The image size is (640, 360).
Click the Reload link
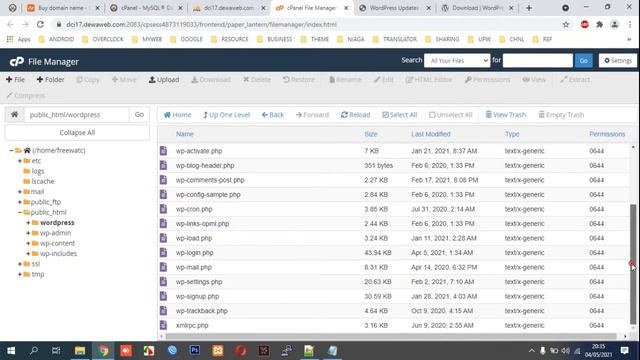click(x=356, y=115)
